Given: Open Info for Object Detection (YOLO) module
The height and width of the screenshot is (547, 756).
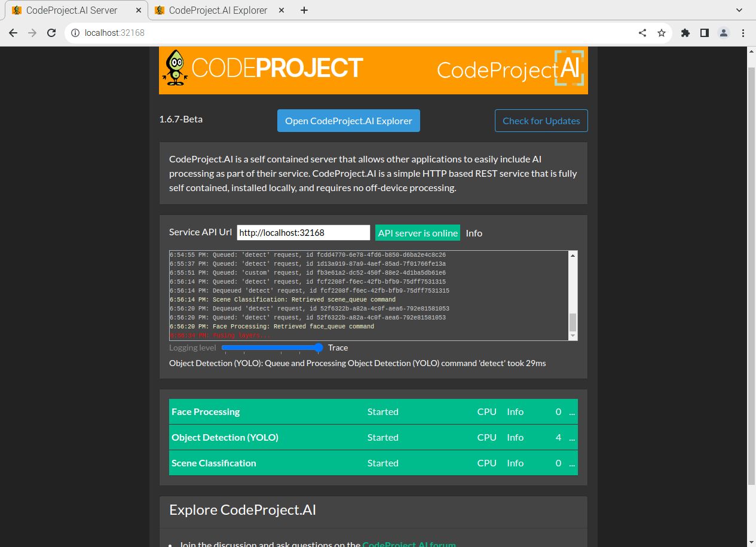Looking at the screenshot, I should (x=515, y=438).
